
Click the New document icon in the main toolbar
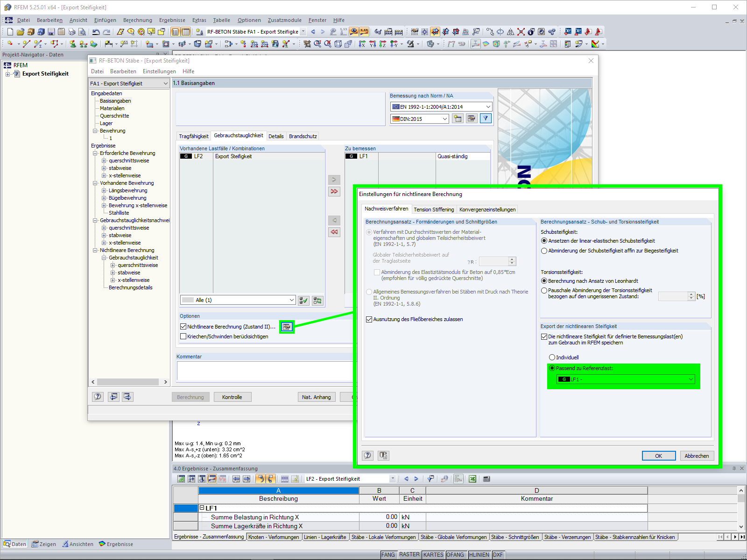click(10, 32)
